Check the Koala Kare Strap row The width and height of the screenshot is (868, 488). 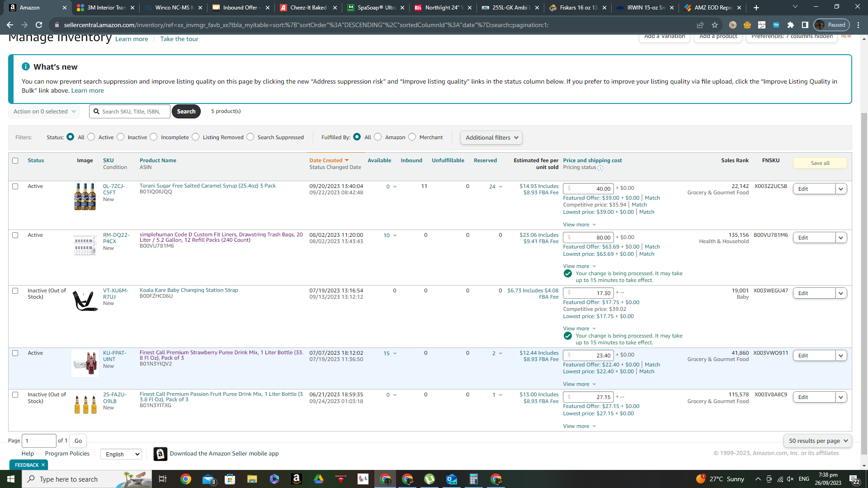point(15,291)
